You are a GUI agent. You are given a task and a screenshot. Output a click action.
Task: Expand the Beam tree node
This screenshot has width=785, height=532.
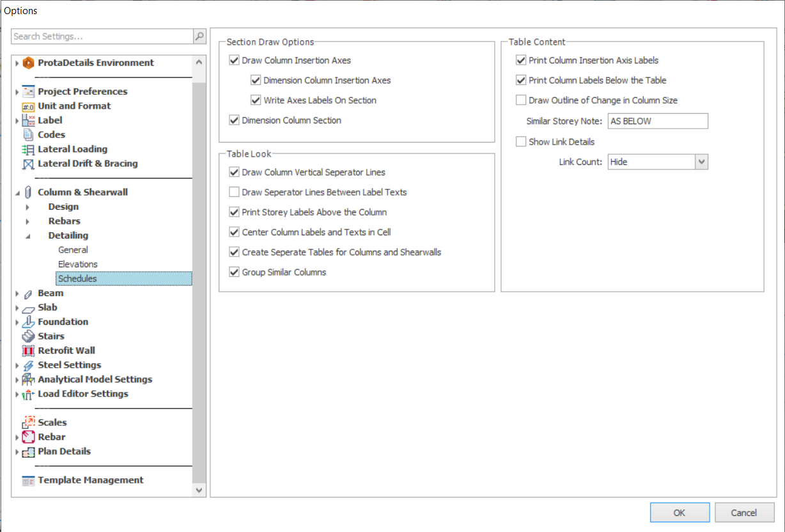click(17, 293)
